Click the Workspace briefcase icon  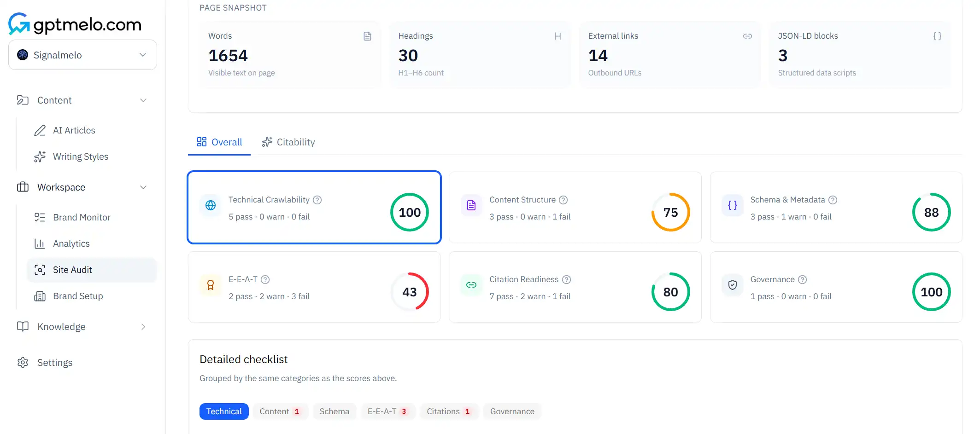(23, 187)
